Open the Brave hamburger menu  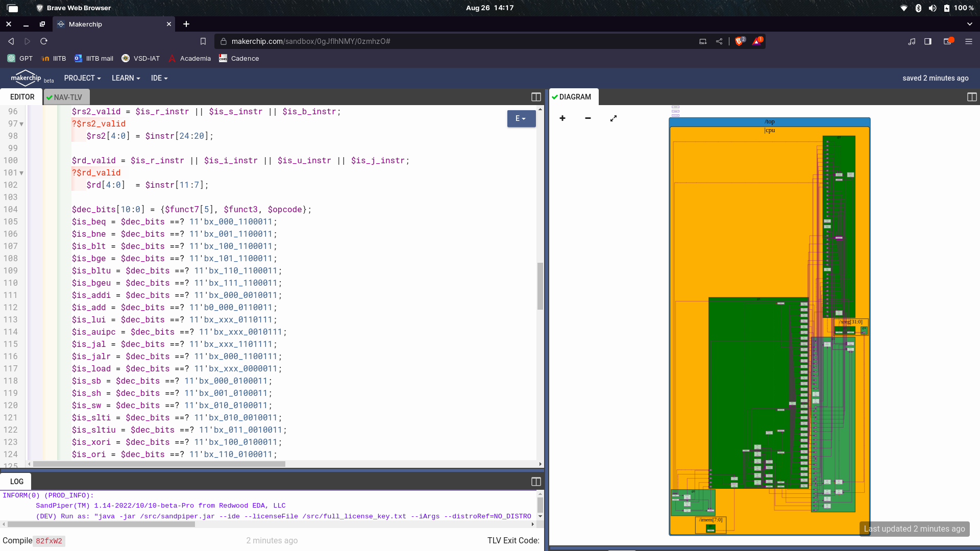pyautogui.click(x=969, y=41)
